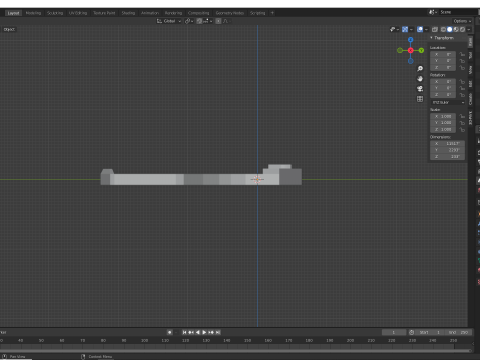The width and height of the screenshot is (480, 360).
Task: Toggle X-Ray view mode
Action: [435, 29]
